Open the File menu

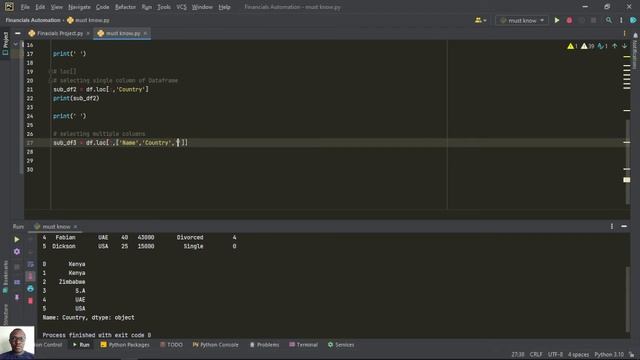(x=25, y=7)
